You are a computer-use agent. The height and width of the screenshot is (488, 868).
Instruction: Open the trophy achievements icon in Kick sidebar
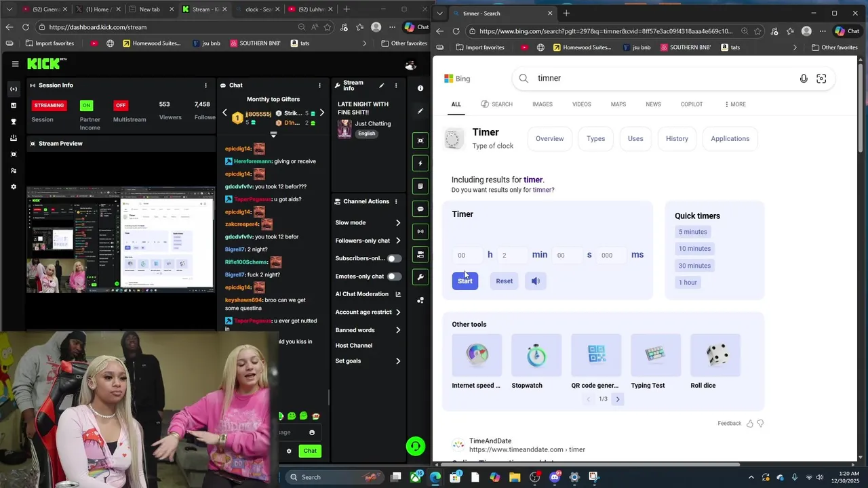[x=14, y=121]
